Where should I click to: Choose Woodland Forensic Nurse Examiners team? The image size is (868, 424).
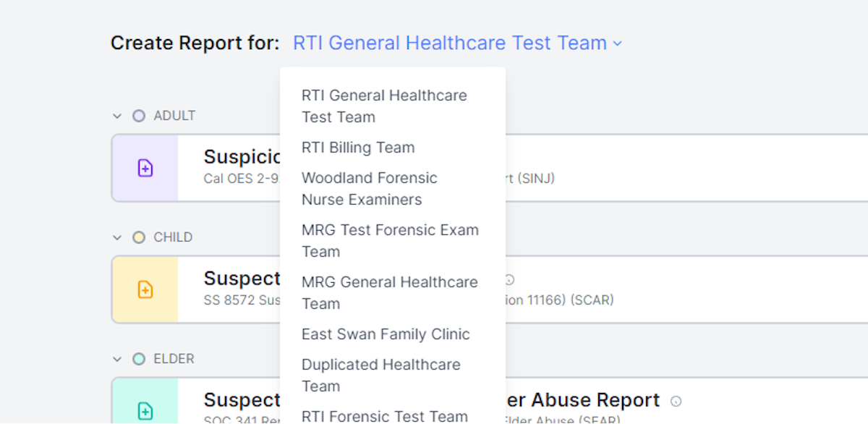point(393,189)
